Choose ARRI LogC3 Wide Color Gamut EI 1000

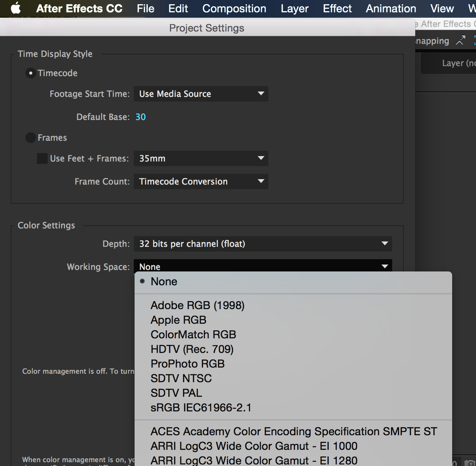coord(293,446)
